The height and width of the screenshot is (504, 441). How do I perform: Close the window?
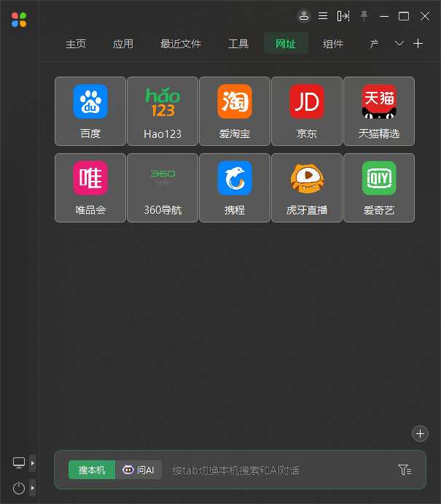(425, 16)
